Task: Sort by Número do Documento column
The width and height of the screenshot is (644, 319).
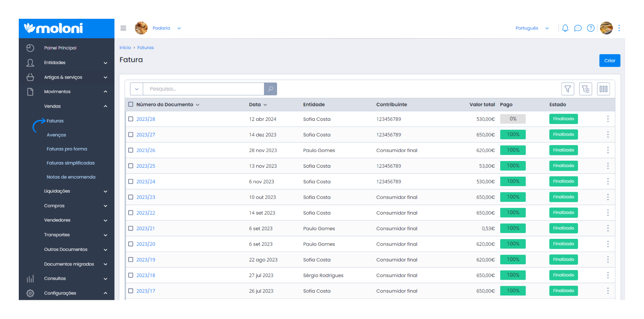Action: 168,105
